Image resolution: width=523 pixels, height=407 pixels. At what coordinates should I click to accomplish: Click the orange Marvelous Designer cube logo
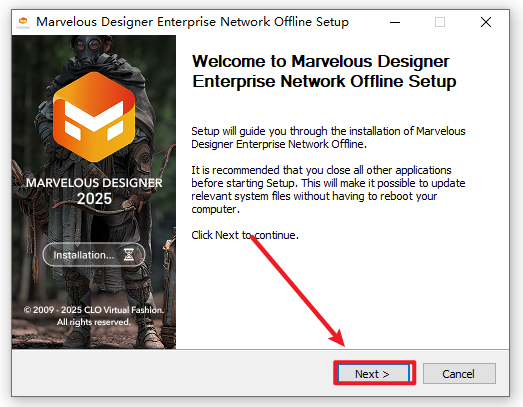(x=94, y=117)
